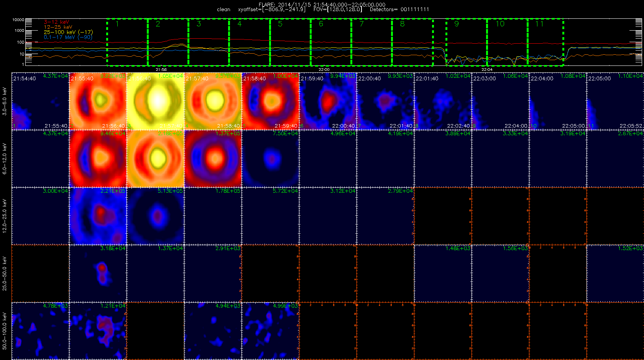Open the 50.0-100.0 keV image labeled 4.76E+03
The width and height of the screenshot is (644, 360).
tap(40, 331)
